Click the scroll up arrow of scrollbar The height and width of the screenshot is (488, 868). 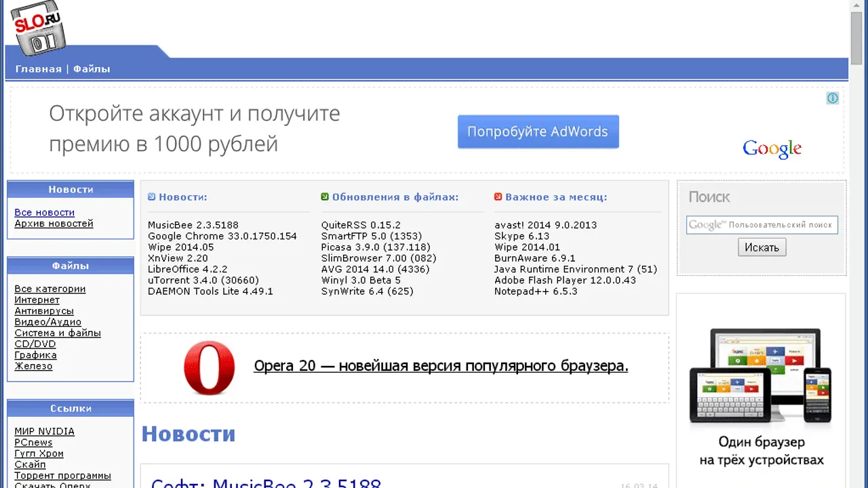pos(856,5)
